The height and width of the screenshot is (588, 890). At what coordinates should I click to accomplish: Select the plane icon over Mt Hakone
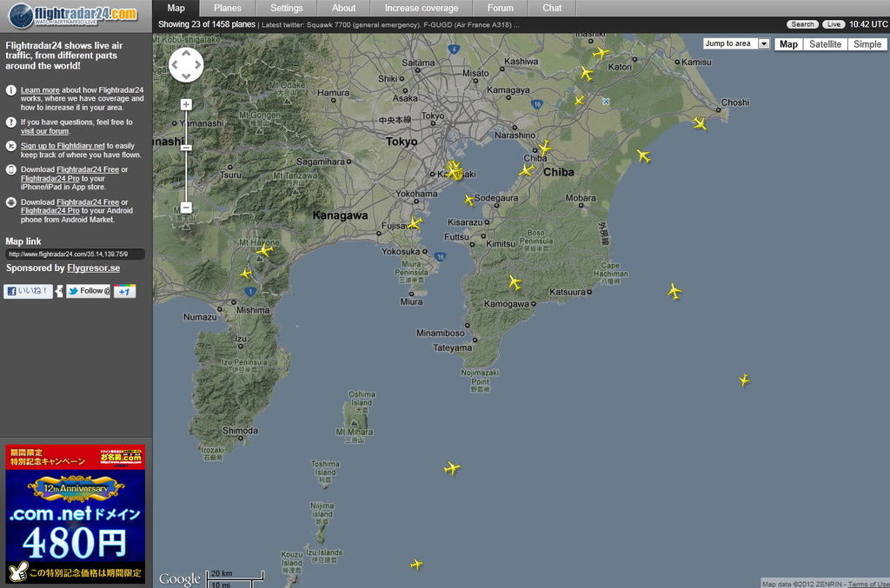tap(264, 250)
